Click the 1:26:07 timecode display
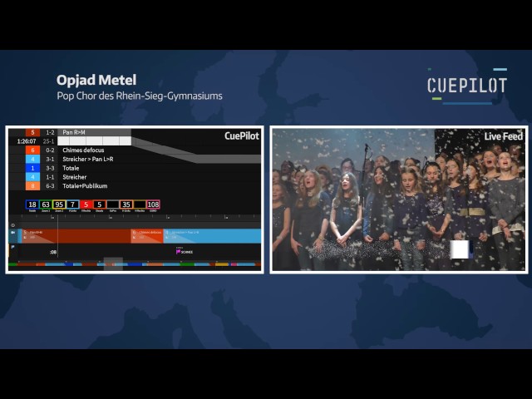This screenshot has width=532, height=399. (27, 141)
